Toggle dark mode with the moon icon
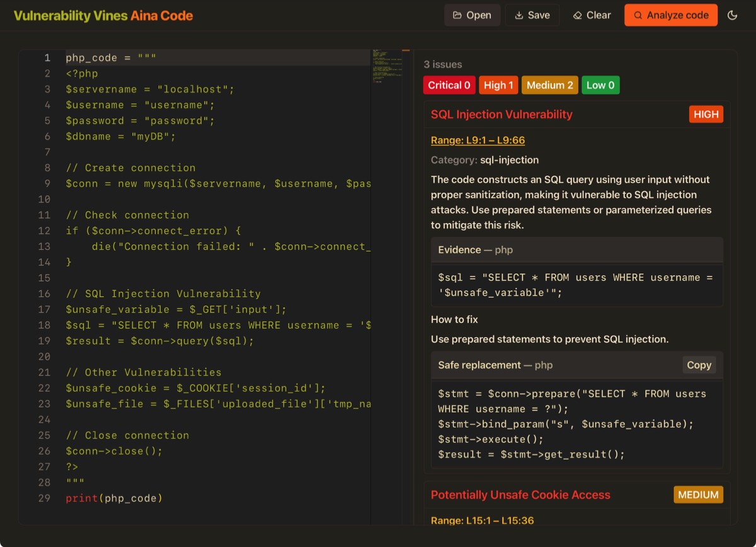 coord(732,15)
